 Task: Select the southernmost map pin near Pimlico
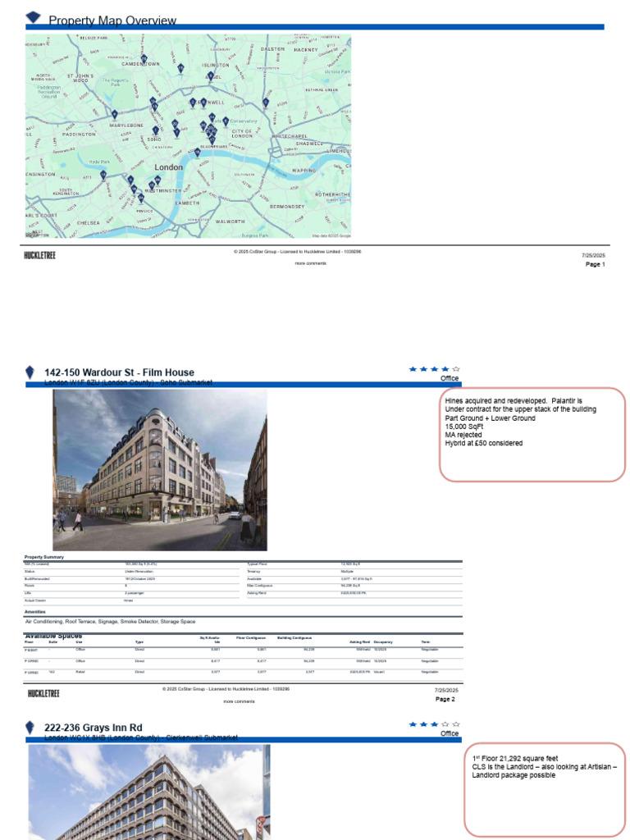141,199
